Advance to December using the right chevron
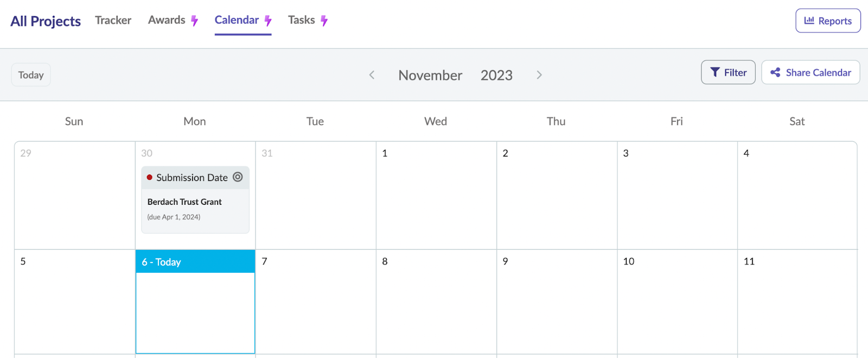The width and height of the screenshot is (868, 358). [x=540, y=75]
